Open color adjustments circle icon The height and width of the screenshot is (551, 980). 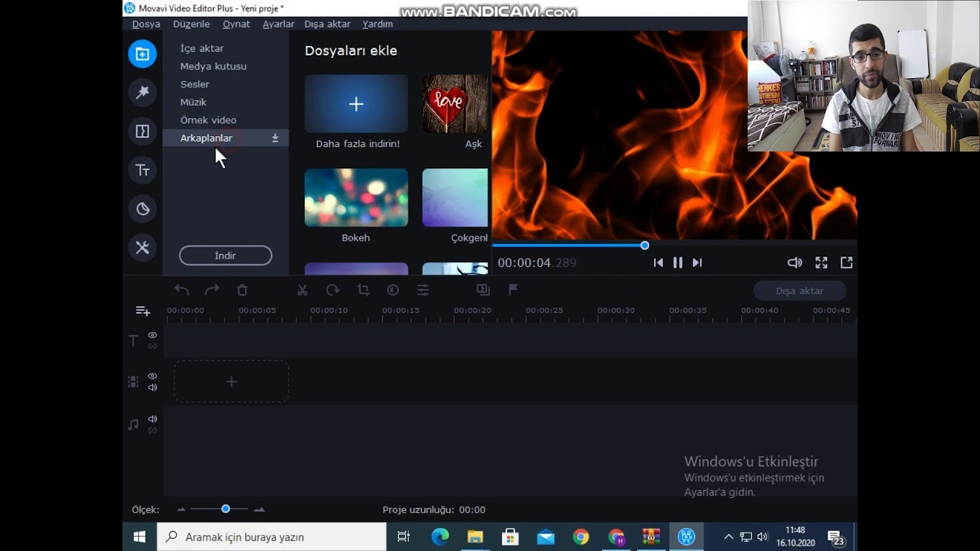(393, 290)
